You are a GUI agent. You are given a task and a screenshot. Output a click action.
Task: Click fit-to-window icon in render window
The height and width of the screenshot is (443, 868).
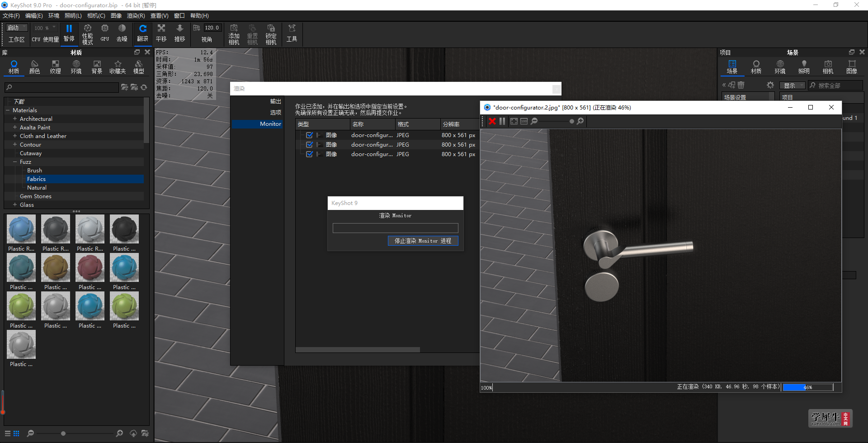coord(514,121)
